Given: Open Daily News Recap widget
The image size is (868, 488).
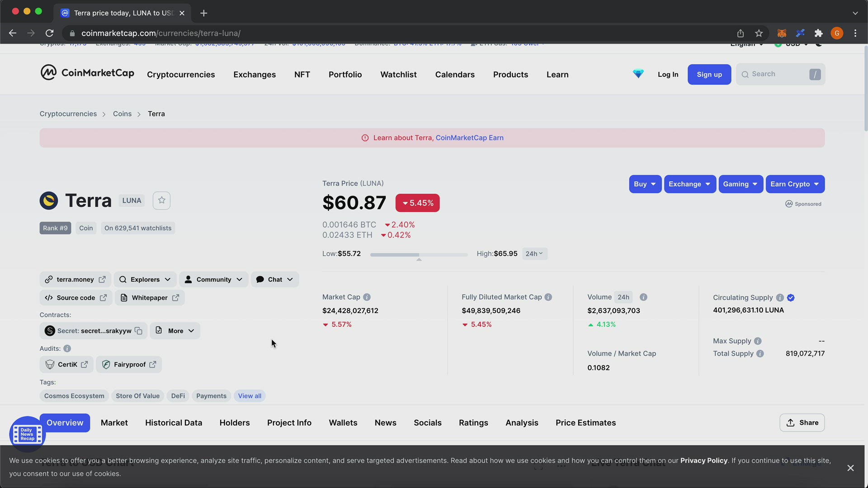Looking at the screenshot, I should click(27, 434).
